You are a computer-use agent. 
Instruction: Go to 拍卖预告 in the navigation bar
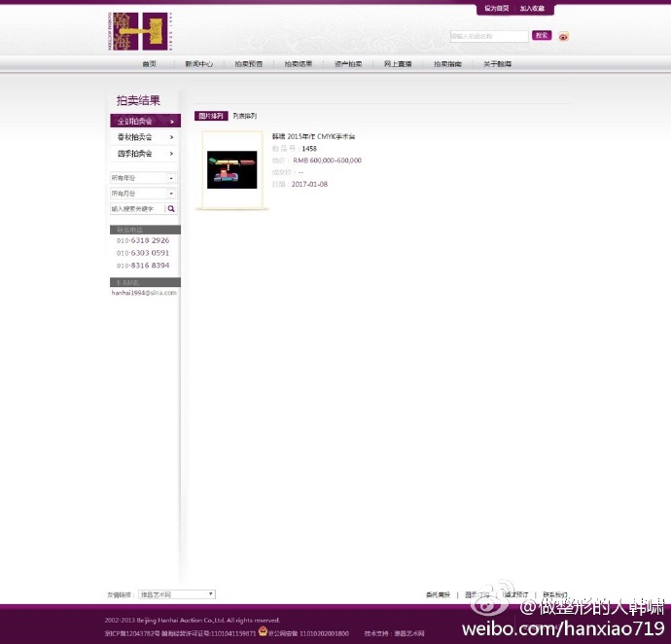coord(249,64)
